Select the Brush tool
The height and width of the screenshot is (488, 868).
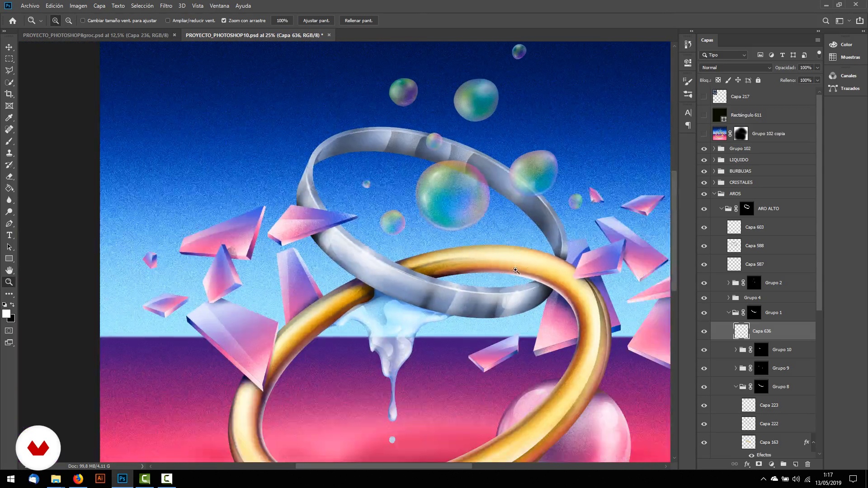pos(9,141)
